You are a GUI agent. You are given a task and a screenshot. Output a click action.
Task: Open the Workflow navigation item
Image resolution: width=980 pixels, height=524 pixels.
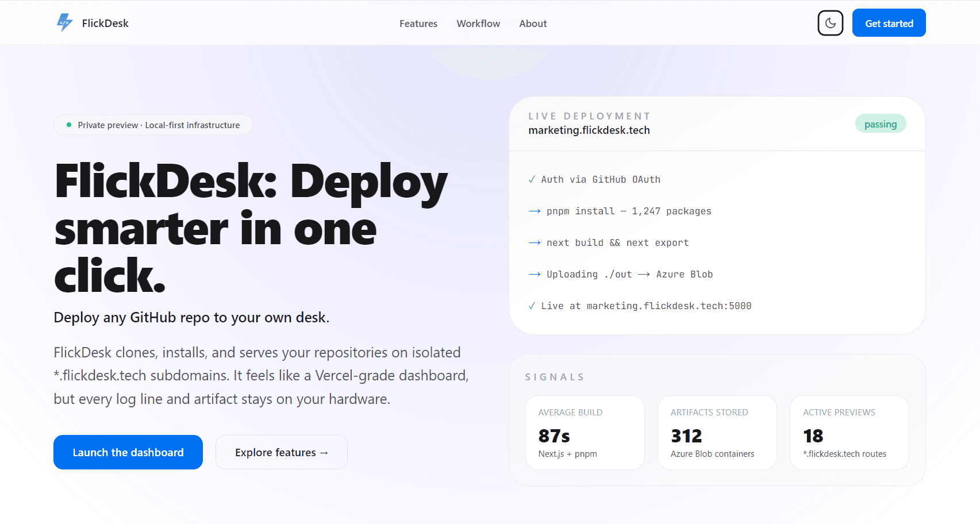pyautogui.click(x=478, y=24)
